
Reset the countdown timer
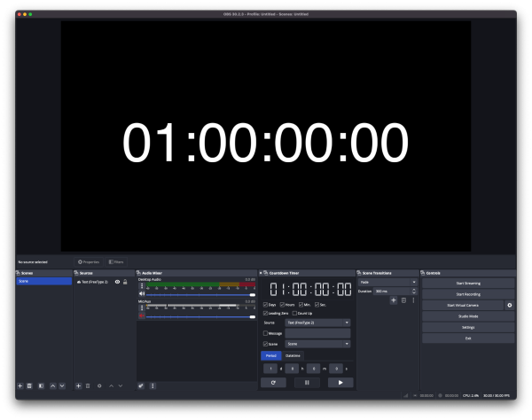click(x=274, y=382)
